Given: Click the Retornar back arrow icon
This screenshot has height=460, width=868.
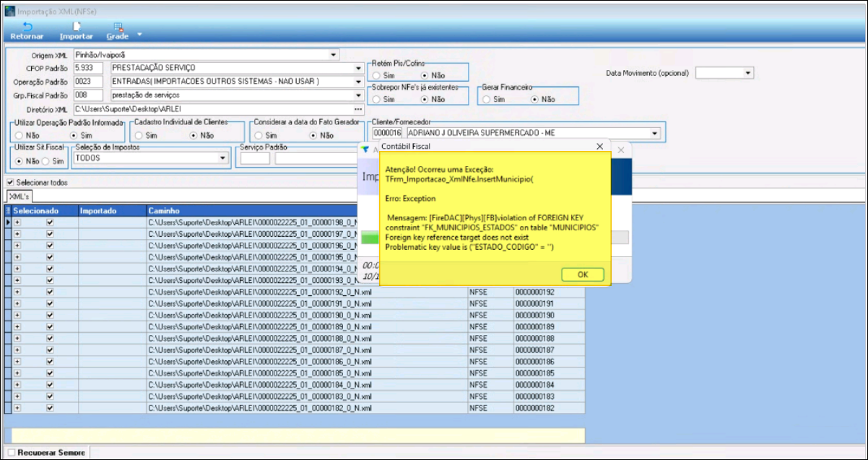Looking at the screenshot, I should pyautogui.click(x=27, y=26).
